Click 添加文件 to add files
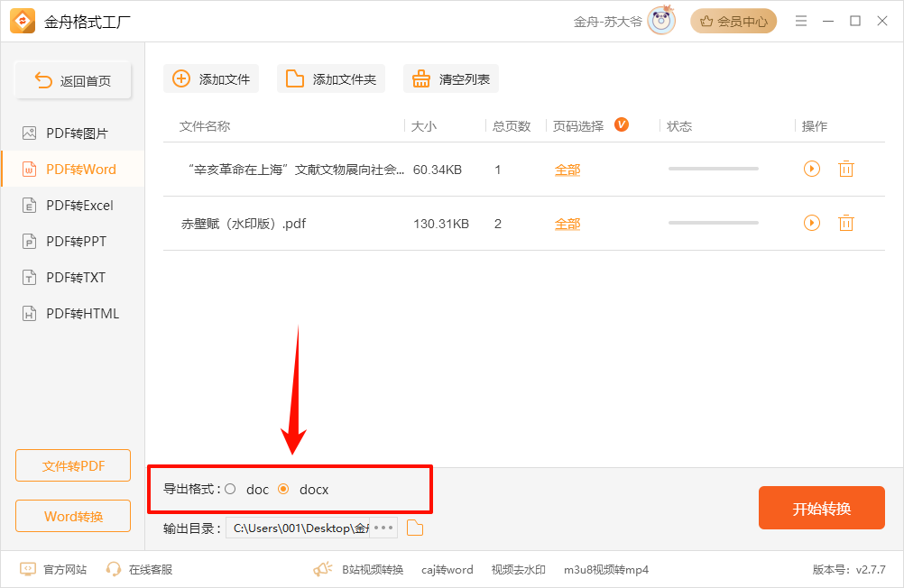 click(211, 79)
